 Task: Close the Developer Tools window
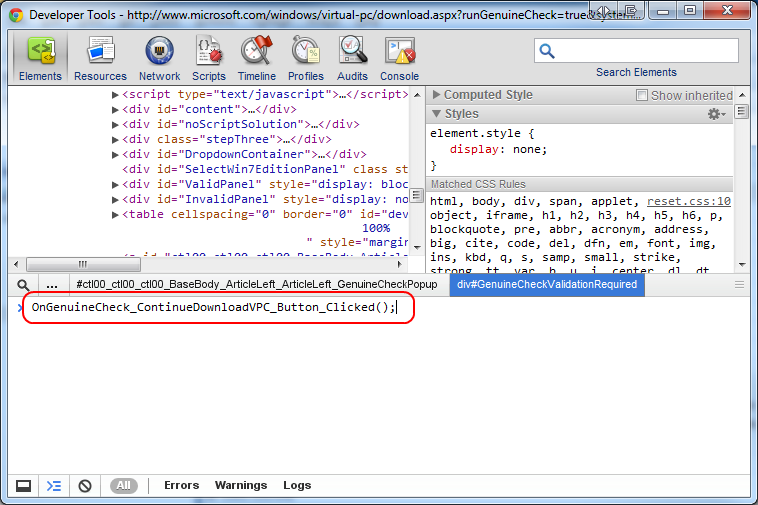pyautogui.click(x=727, y=11)
